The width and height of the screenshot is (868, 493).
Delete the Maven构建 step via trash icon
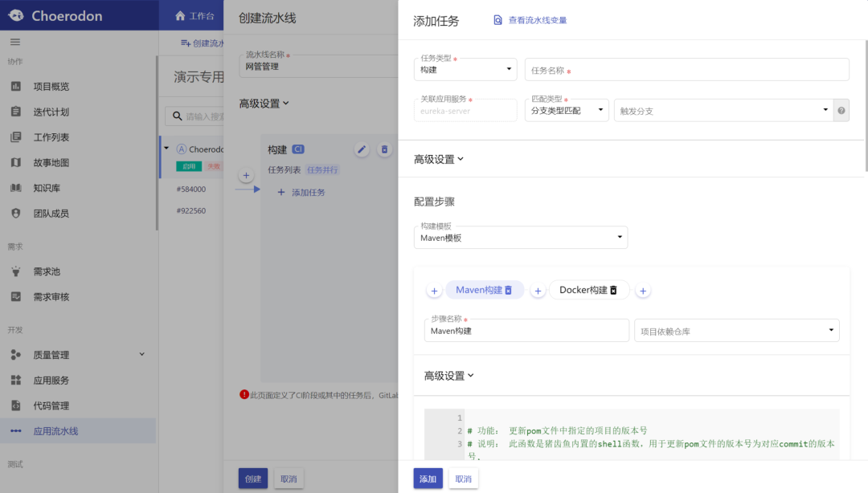[x=508, y=290]
